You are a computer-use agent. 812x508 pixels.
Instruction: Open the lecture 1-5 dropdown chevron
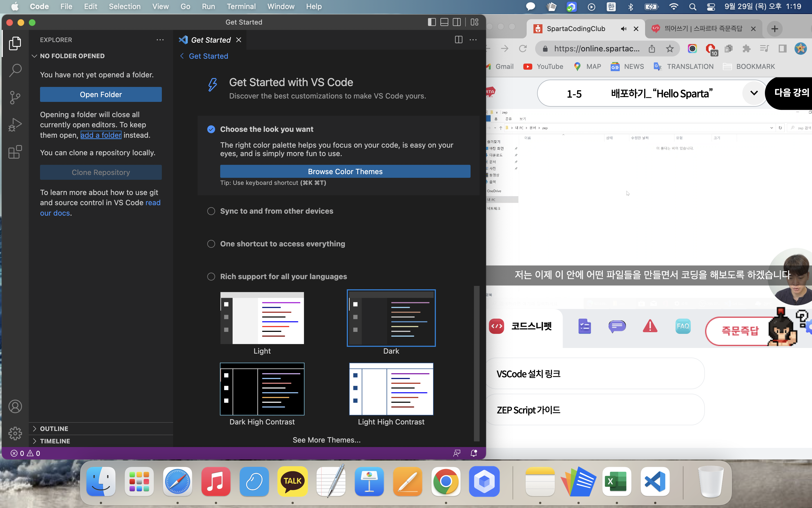[x=754, y=93]
